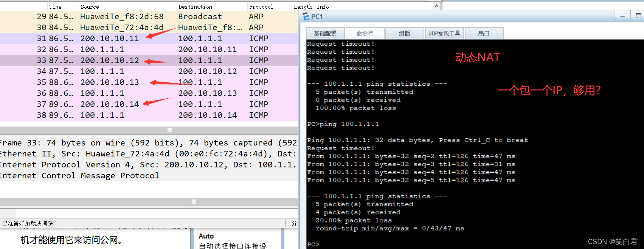Open the 串口 tab in PC1
The height and width of the screenshot is (249, 644).
coord(484,33)
